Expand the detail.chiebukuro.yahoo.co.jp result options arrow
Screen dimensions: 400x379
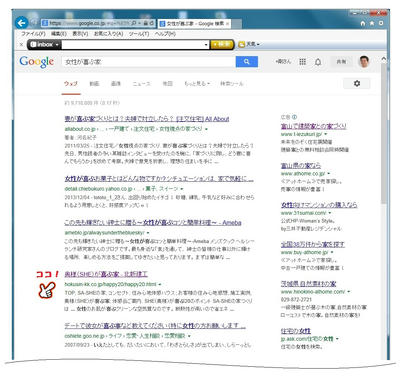[182, 189]
